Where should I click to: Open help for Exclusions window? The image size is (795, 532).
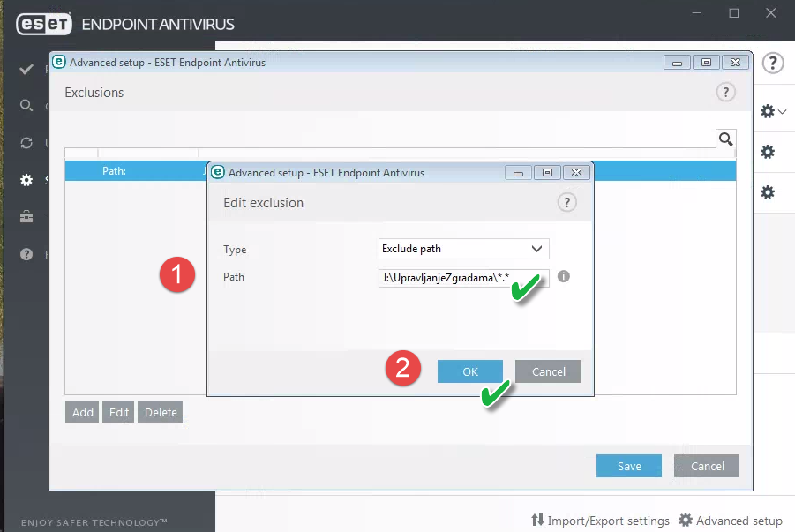[726, 93]
